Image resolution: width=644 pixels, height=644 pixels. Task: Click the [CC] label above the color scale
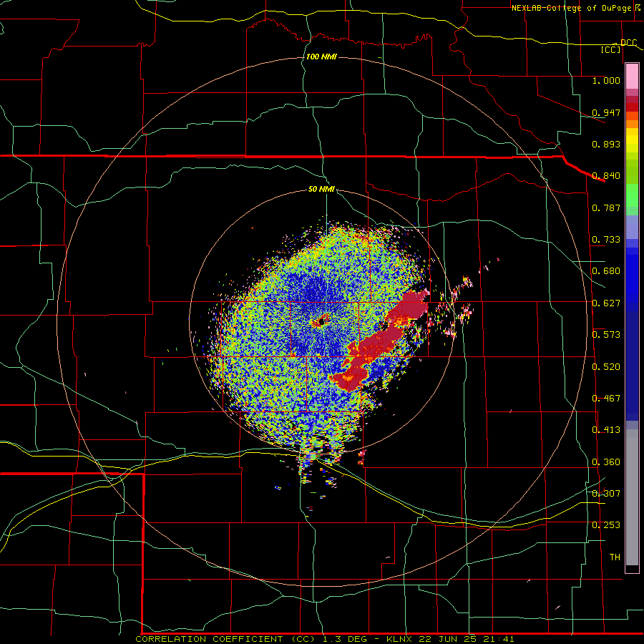coord(611,49)
